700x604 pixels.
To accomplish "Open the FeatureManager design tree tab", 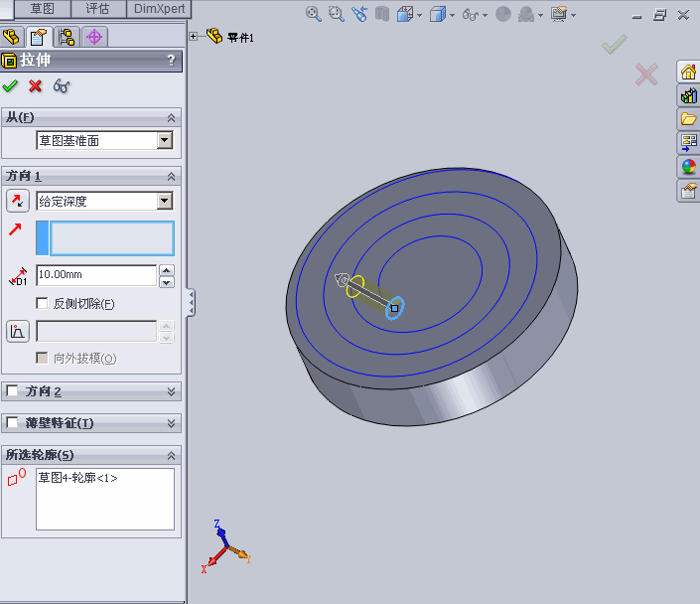I will tap(12, 37).
